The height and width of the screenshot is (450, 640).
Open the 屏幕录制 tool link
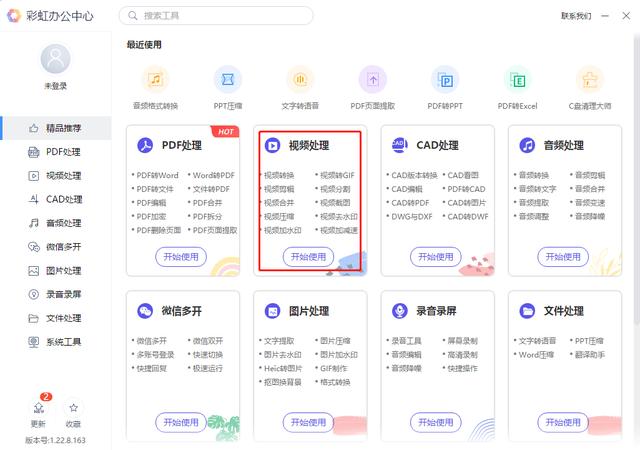(x=462, y=341)
